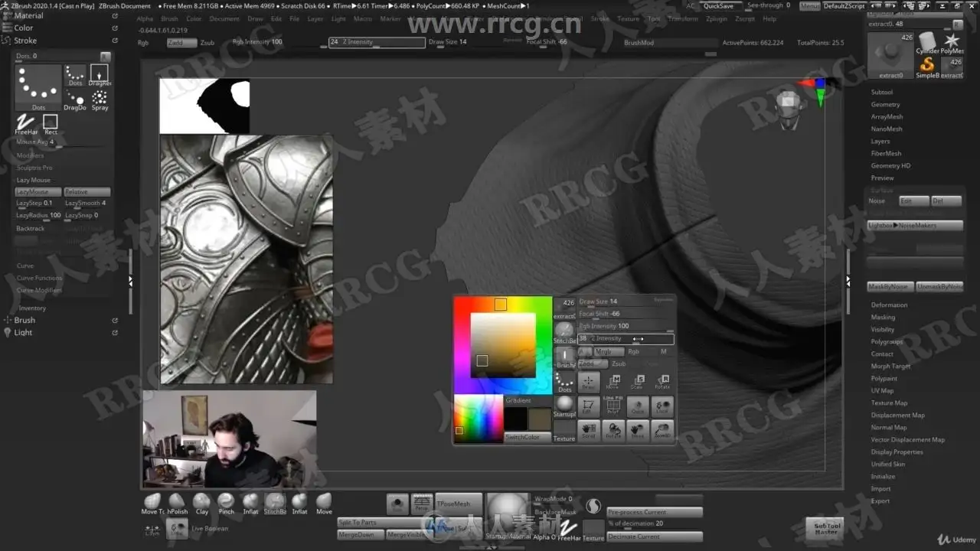This screenshot has width=980, height=551.
Task: Select the FreeHand stroke icon in Stroke palette
Action: (25, 124)
